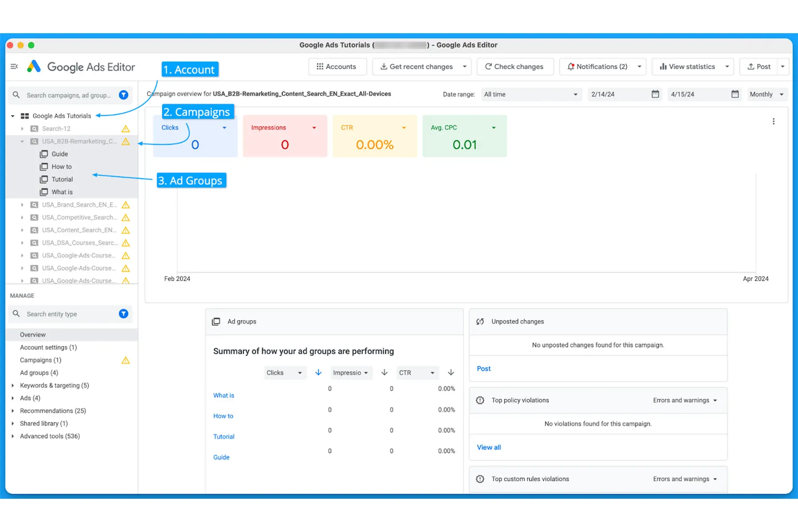The height and width of the screenshot is (532, 798).
Task: Collapse the sidebar with the hamburger icon
Action: click(14, 66)
